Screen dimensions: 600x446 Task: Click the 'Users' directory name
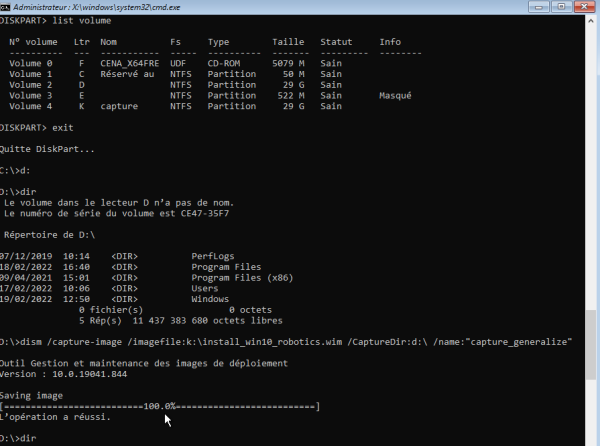click(205, 288)
